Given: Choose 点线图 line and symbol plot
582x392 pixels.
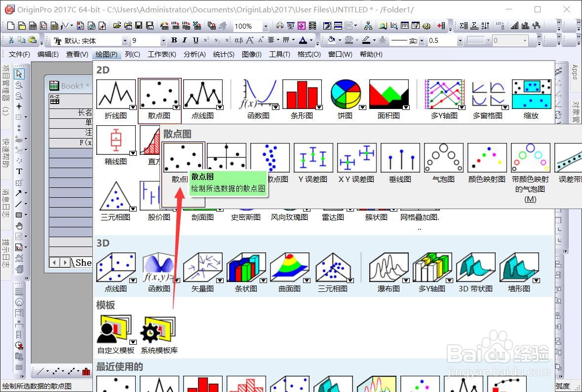Looking at the screenshot, I should click(x=203, y=95).
